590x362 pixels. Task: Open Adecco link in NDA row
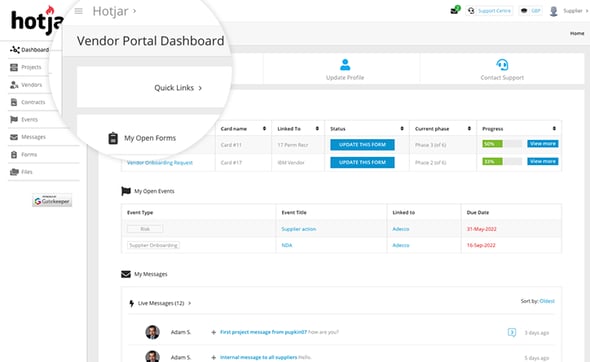(x=401, y=245)
